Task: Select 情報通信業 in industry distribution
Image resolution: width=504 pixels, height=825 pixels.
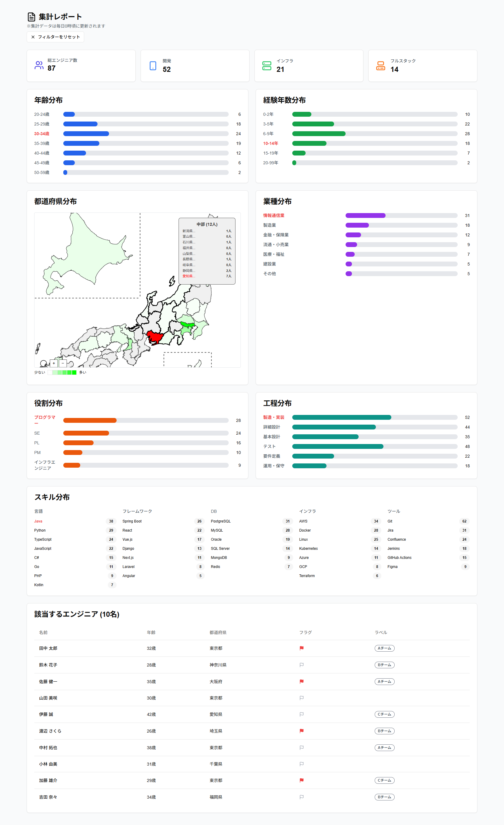Action: [274, 215]
